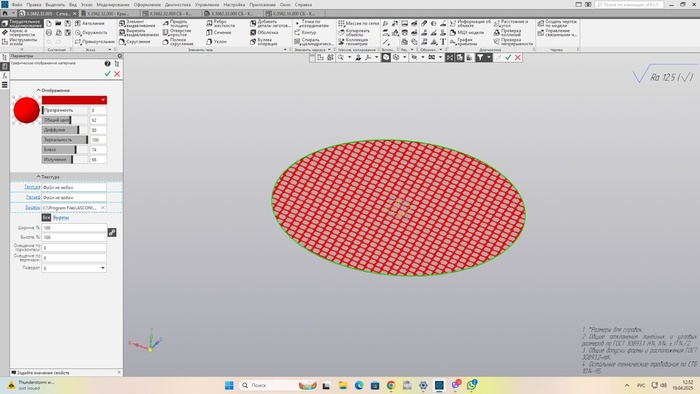Toggle width-height proportion lock button
The image size is (700, 394).
pos(112,232)
